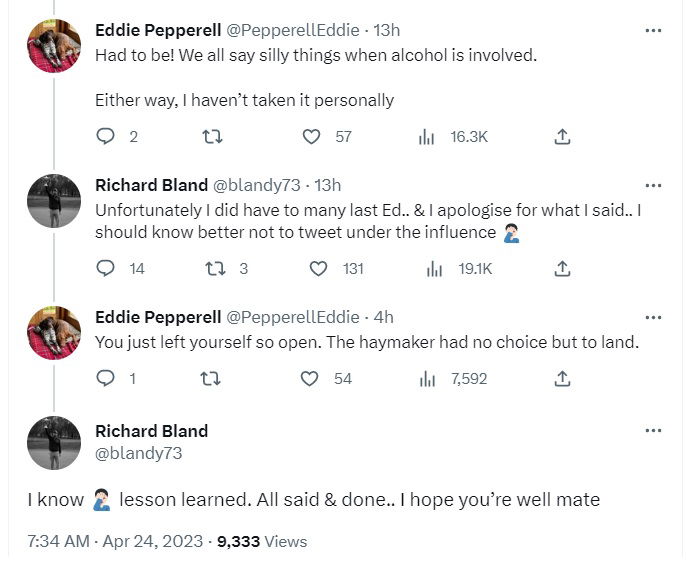Screen dimensions: 686x570
Task: Retweet Richard Bland's tweet with 3 retweets
Action: [x=213, y=268]
